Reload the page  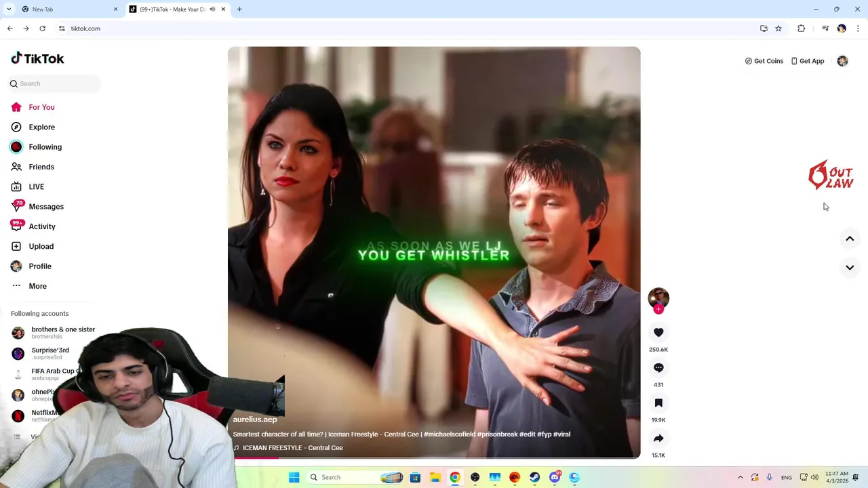coord(42,28)
